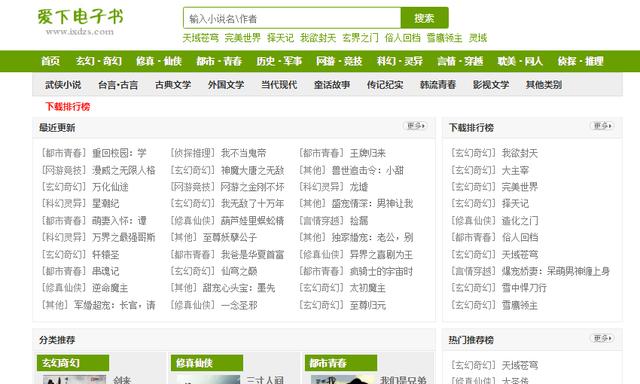Open 我欲封天 in the download ranking
The height and width of the screenshot is (384, 640).
coord(520,153)
